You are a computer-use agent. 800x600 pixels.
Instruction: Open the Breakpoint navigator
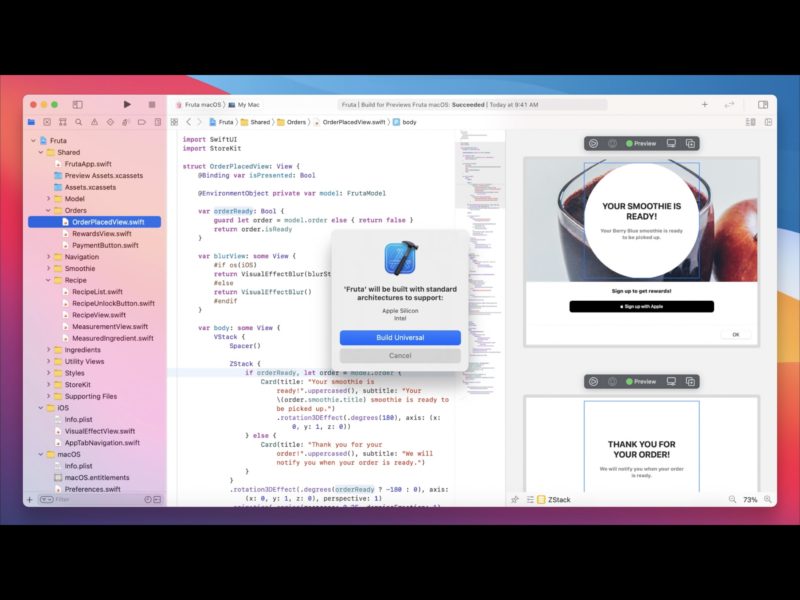tap(141, 122)
